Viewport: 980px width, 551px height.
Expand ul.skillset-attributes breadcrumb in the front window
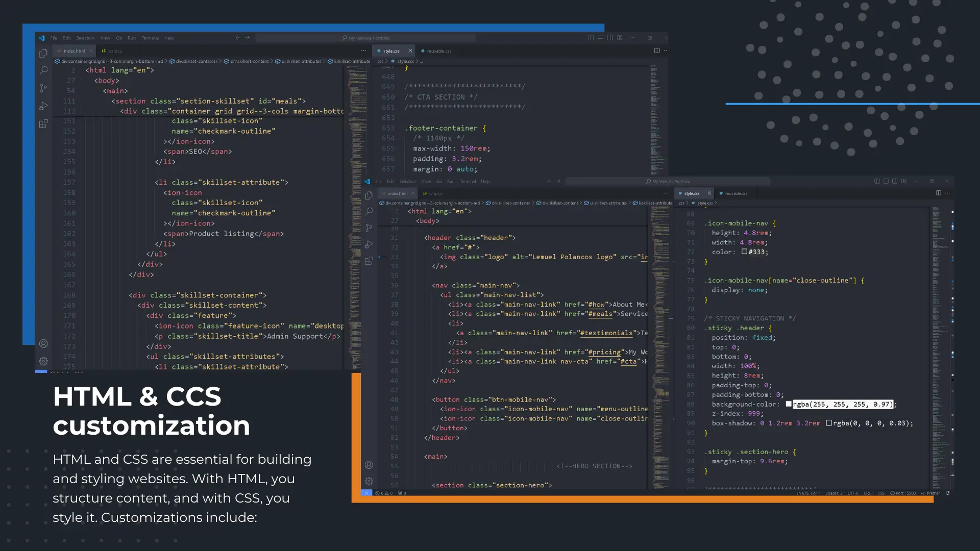tap(605, 203)
